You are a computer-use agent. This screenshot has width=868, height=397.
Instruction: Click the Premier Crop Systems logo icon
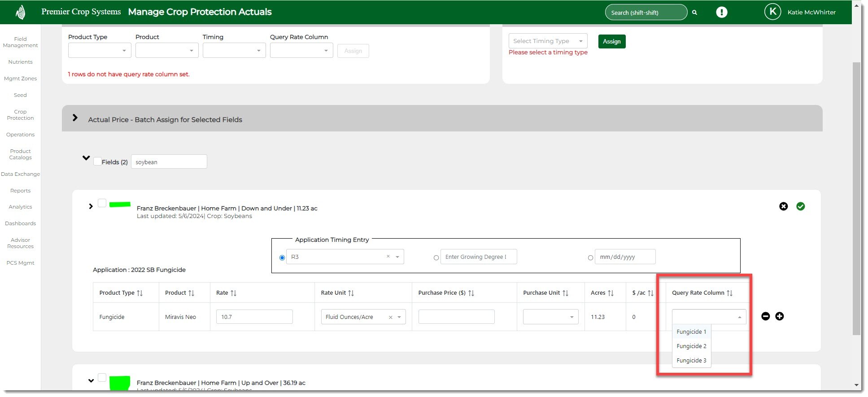coord(20,12)
